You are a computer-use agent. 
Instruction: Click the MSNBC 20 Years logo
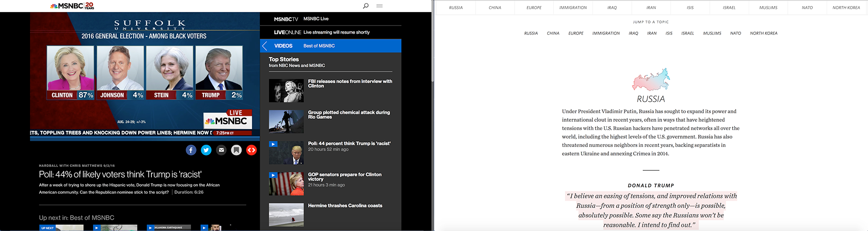[72, 6]
